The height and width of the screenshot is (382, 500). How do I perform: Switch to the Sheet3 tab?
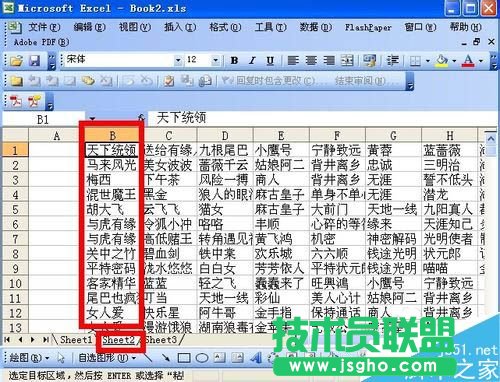click(x=161, y=340)
